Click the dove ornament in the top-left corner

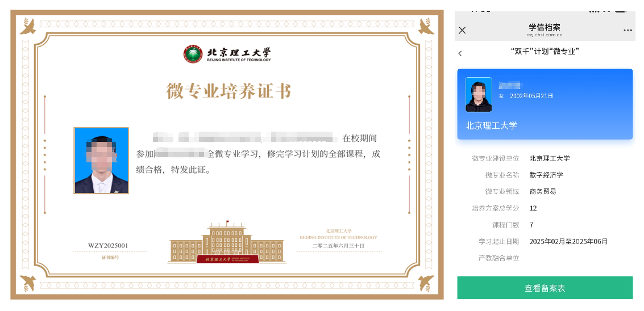point(28,26)
